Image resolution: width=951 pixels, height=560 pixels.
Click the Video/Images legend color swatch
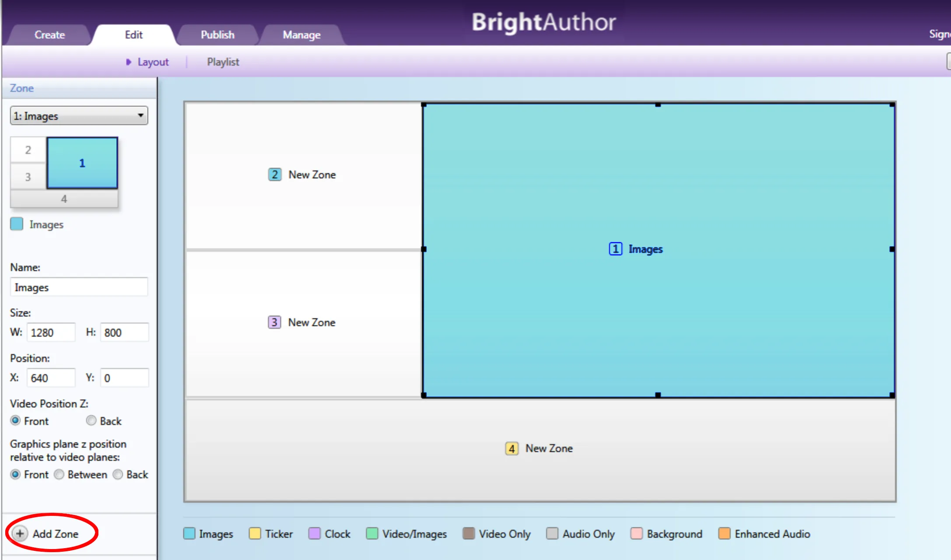click(x=372, y=534)
